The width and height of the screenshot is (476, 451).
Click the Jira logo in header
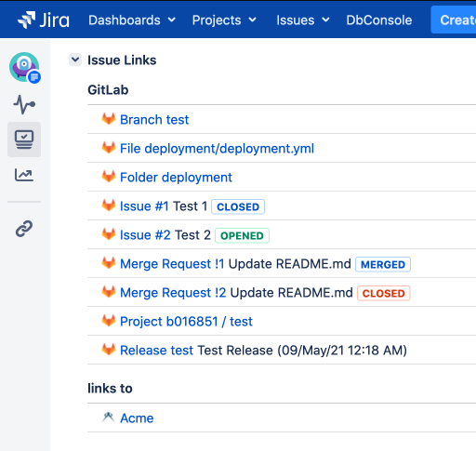[44, 20]
